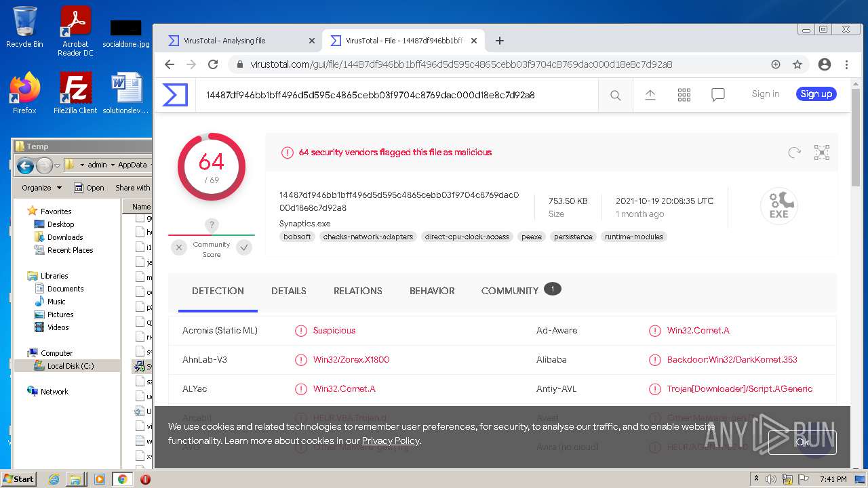
Task: Click the checks-network-adapters tag
Action: (x=368, y=237)
